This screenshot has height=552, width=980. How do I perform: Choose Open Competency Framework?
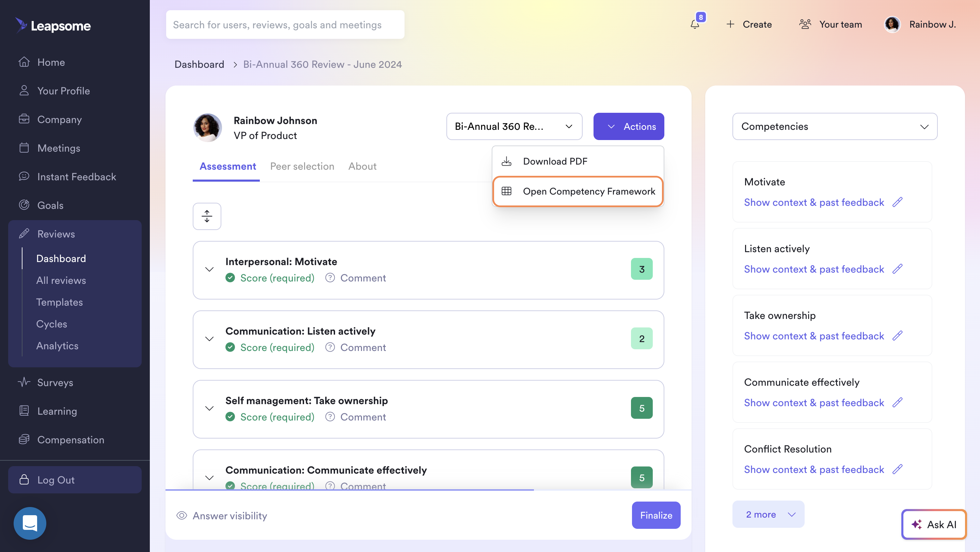[578, 191]
